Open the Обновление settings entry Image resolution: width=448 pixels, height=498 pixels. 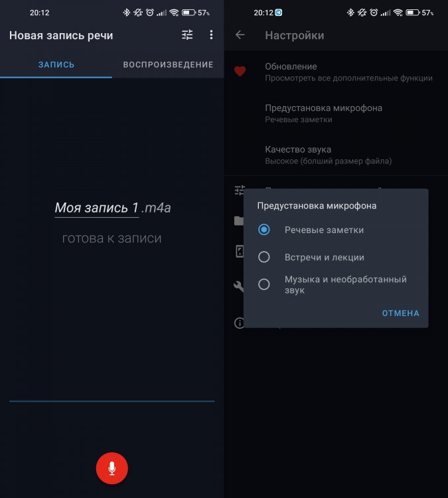click(x=336, y=72)
